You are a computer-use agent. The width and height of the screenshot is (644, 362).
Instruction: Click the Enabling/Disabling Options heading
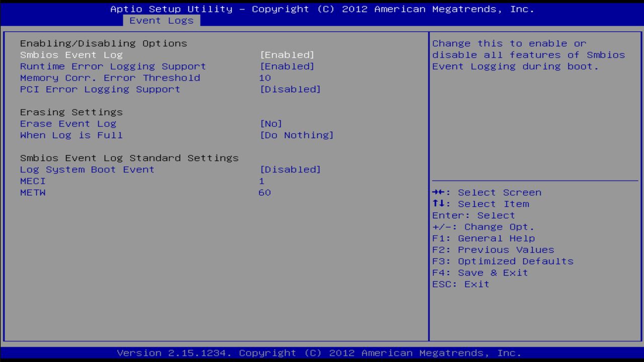104,43
